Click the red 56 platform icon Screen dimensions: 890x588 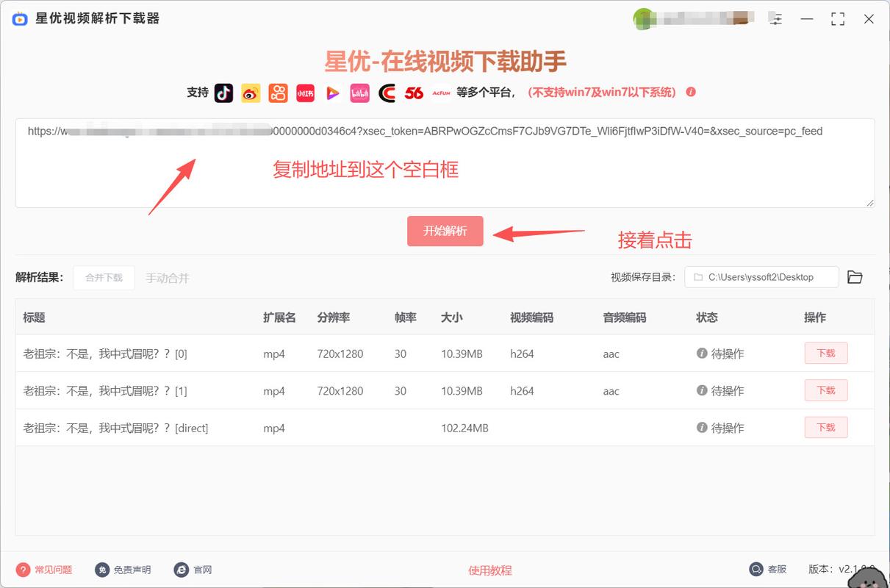pos(414,93)
